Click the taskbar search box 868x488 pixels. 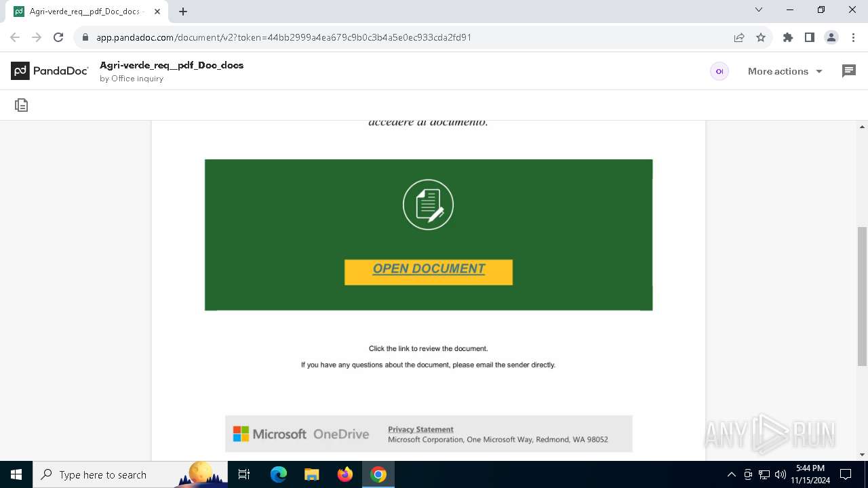coord(129,474)
